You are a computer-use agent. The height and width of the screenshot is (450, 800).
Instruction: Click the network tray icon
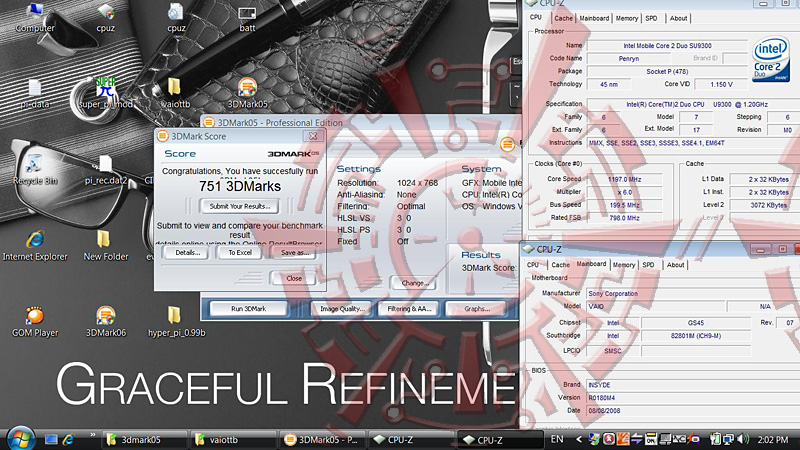728,439
